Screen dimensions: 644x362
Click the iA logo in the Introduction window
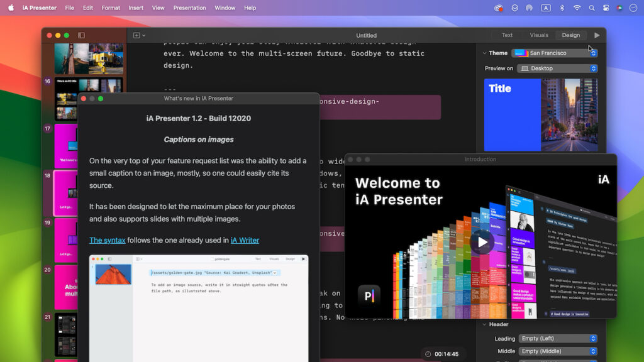click(603, 178)
